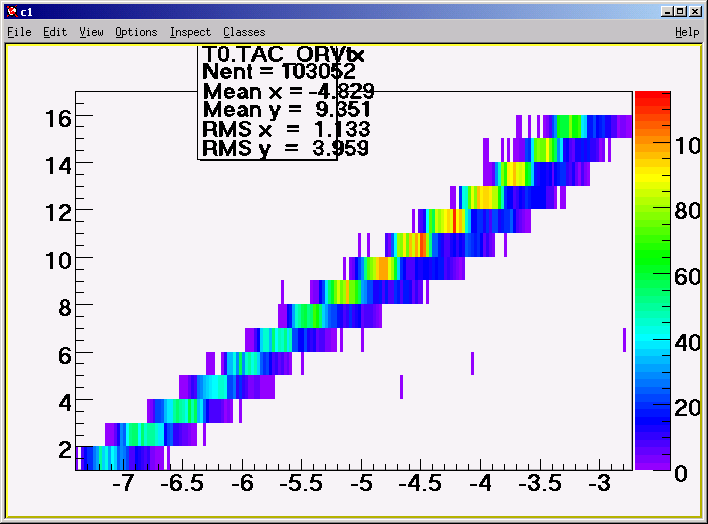Click the x-axis label -7
The width and height of the screenshot is (708, 524).
123,483
